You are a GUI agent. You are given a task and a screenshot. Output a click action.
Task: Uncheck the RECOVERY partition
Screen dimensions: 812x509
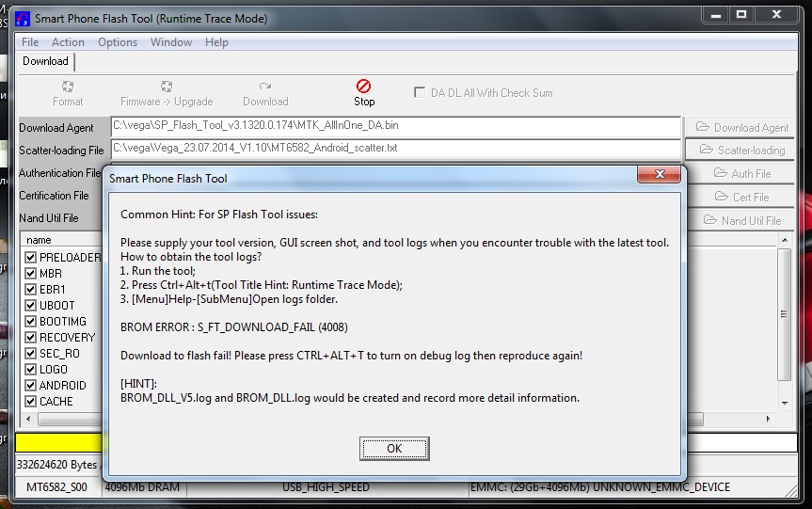[x=30, y=338]
